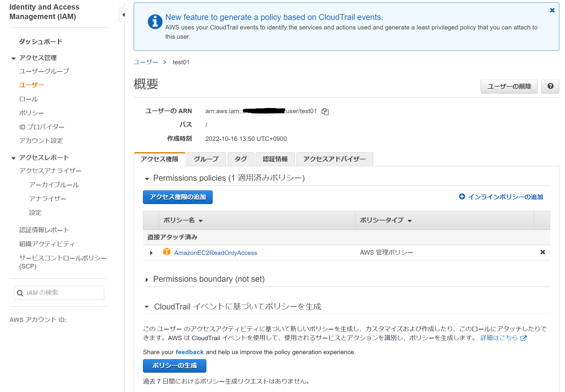This screenshot has width=565, height=392.
Task: Open the アクセスアドバイザー tab
Action: [334, 159]
